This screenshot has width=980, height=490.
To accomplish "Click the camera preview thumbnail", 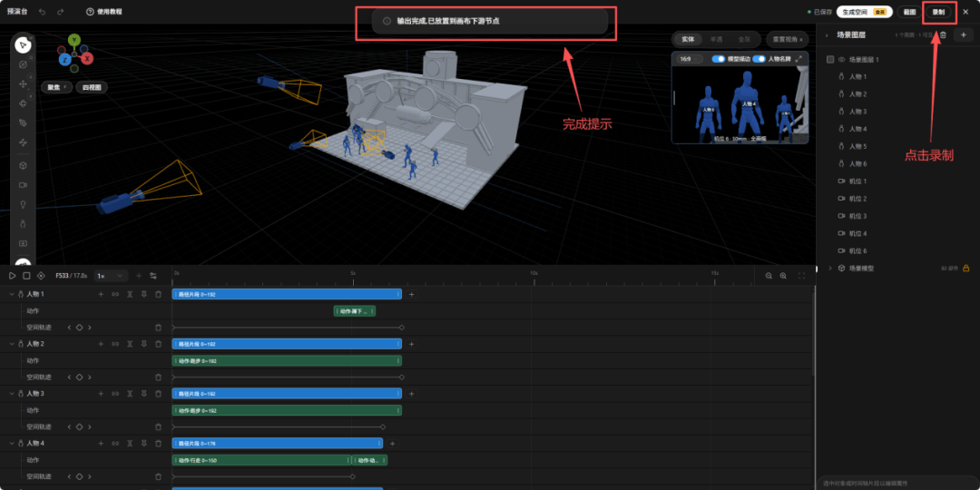I will click(740, 103).
